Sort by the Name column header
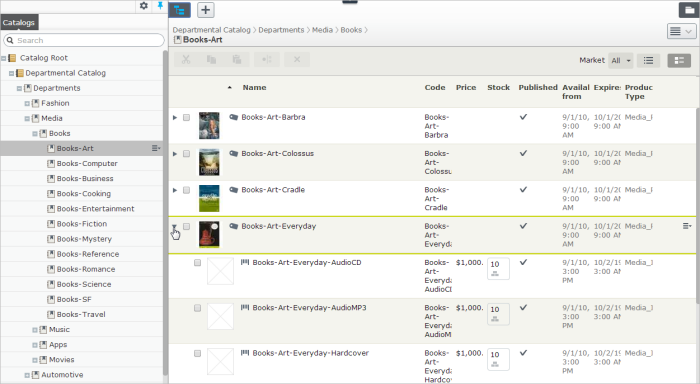 coord(254,87)
